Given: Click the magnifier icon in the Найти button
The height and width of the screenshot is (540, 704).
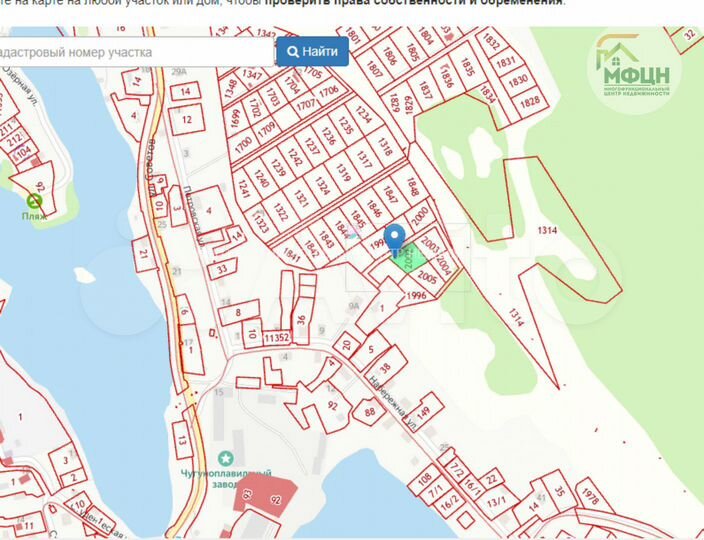Looking at the screenshot, I should (x=292, y=51).
